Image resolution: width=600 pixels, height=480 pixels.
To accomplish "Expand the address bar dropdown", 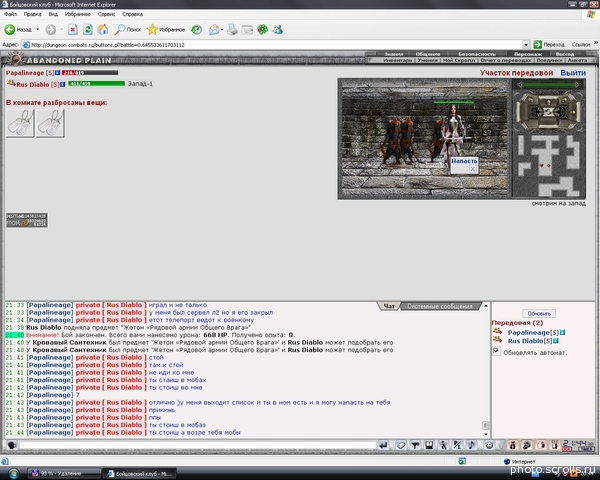I will tap(526, 45).
